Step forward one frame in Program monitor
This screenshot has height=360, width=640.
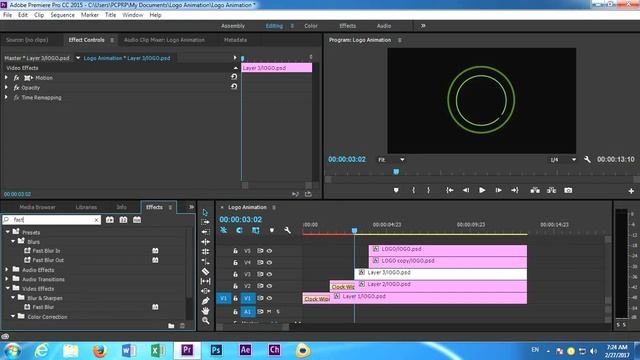click(x=498, y=190)
